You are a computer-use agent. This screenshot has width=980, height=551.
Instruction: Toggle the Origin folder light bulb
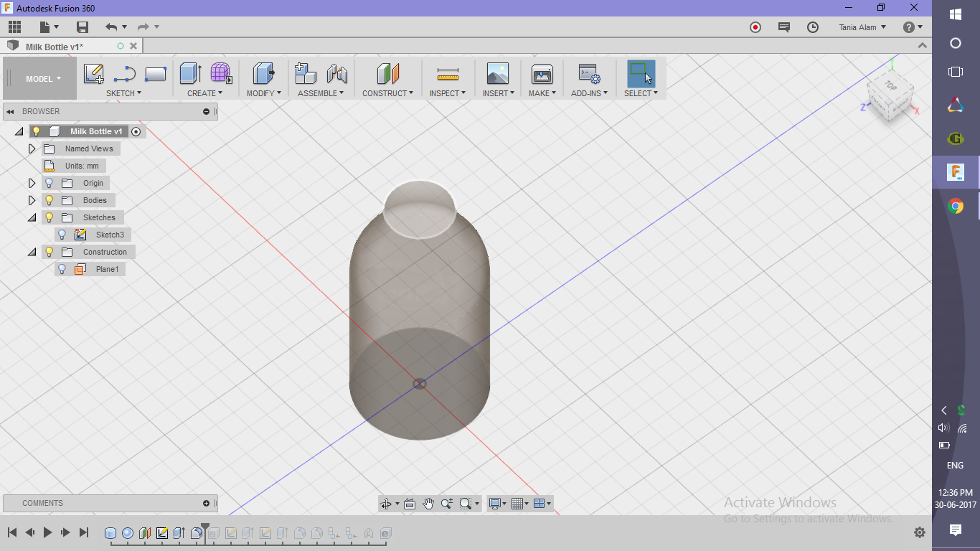click(50, 183)
